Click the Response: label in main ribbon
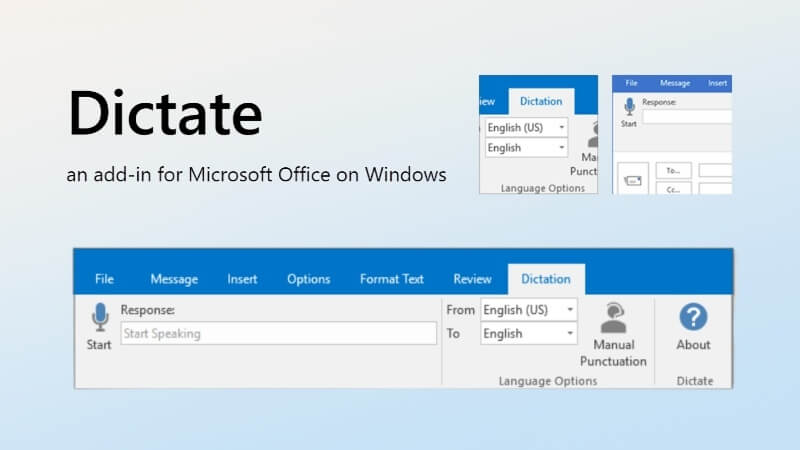800x450 pixels. (x=147, y=310)
